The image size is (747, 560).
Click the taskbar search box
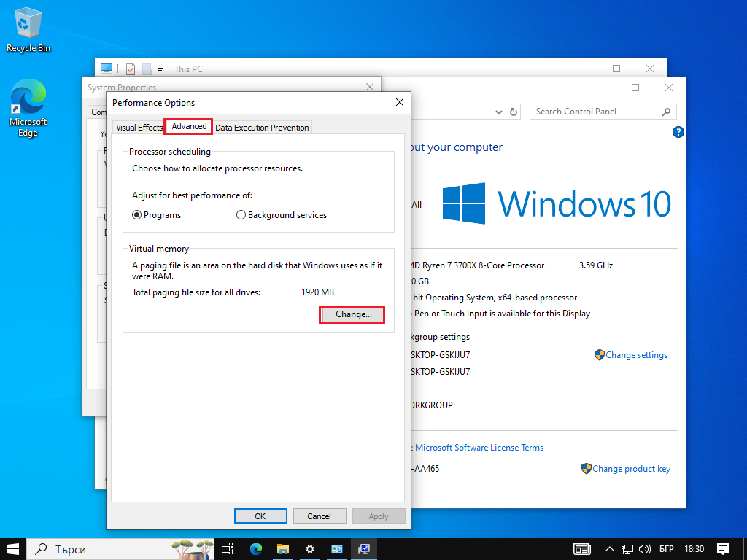pos(120,549)
